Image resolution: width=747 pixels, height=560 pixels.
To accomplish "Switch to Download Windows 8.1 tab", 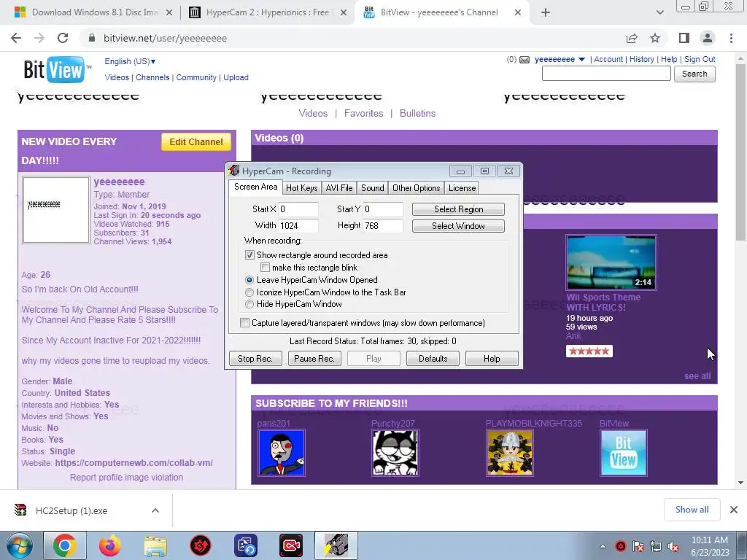I will (x=94, y=12).
